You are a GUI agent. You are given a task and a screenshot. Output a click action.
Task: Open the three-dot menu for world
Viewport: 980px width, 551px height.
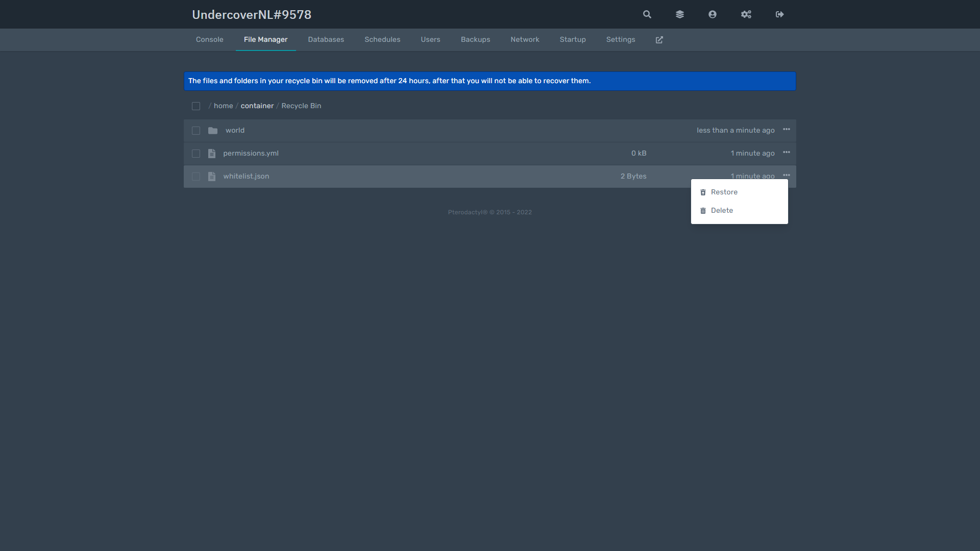[787, 130]
